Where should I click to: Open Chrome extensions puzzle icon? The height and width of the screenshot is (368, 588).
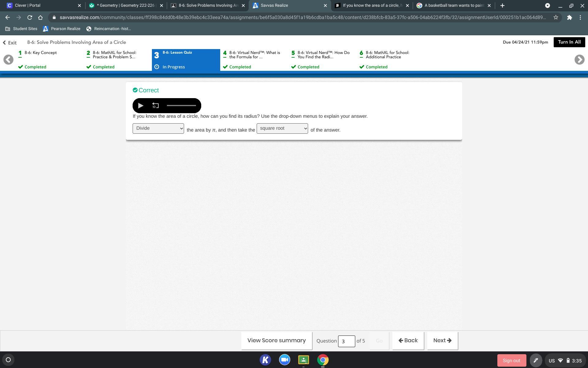click(569, 17)
